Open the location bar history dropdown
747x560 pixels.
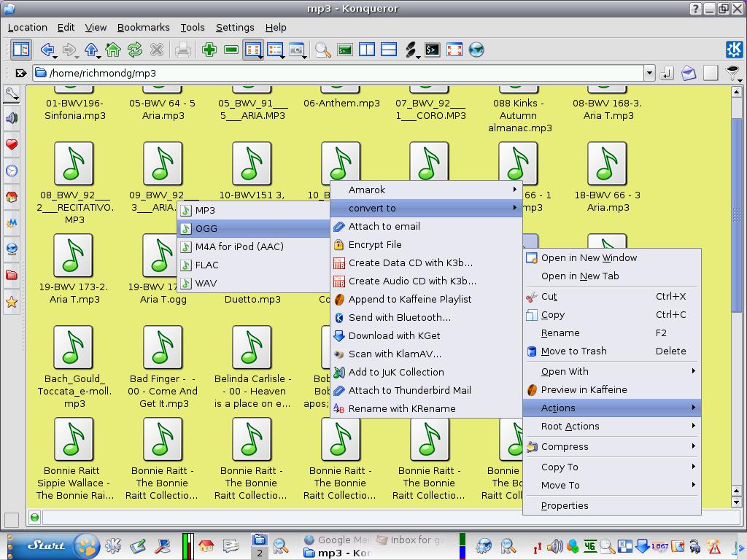point(649,73)
